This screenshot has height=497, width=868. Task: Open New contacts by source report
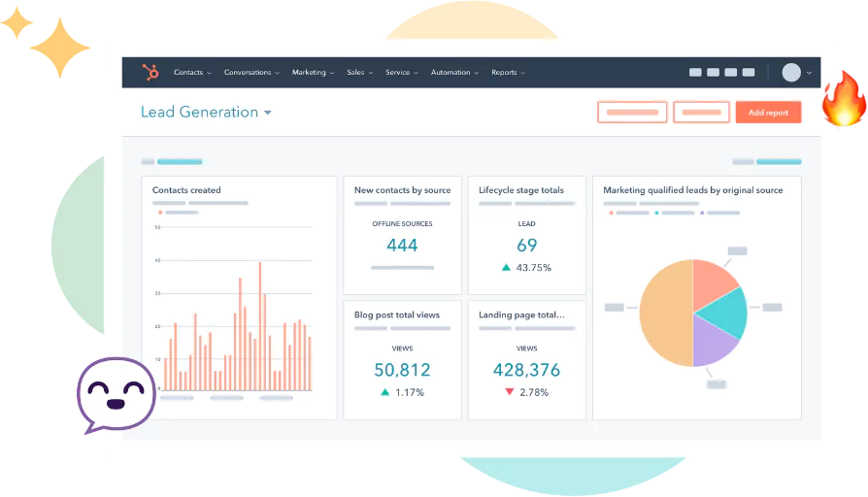403,190
